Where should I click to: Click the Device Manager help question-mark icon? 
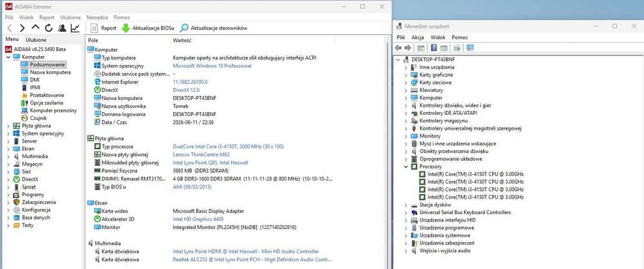point(433,48)
